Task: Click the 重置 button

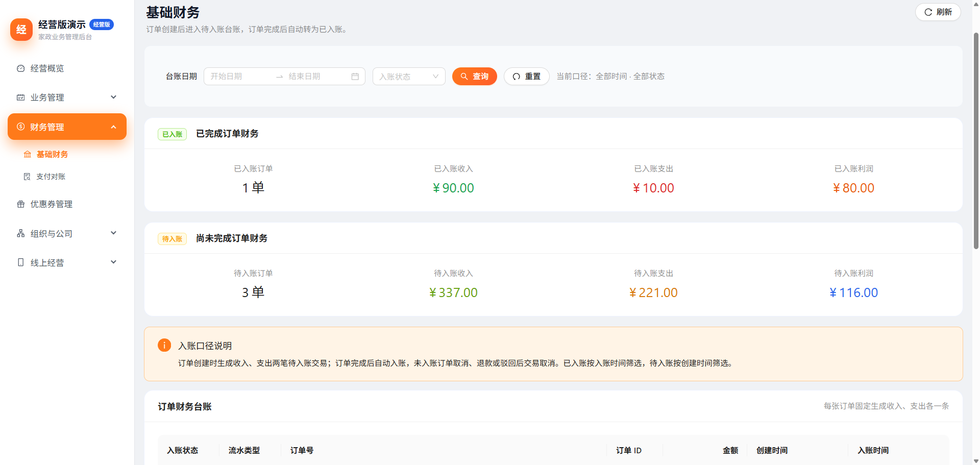Action: click(x=527, y=77)
